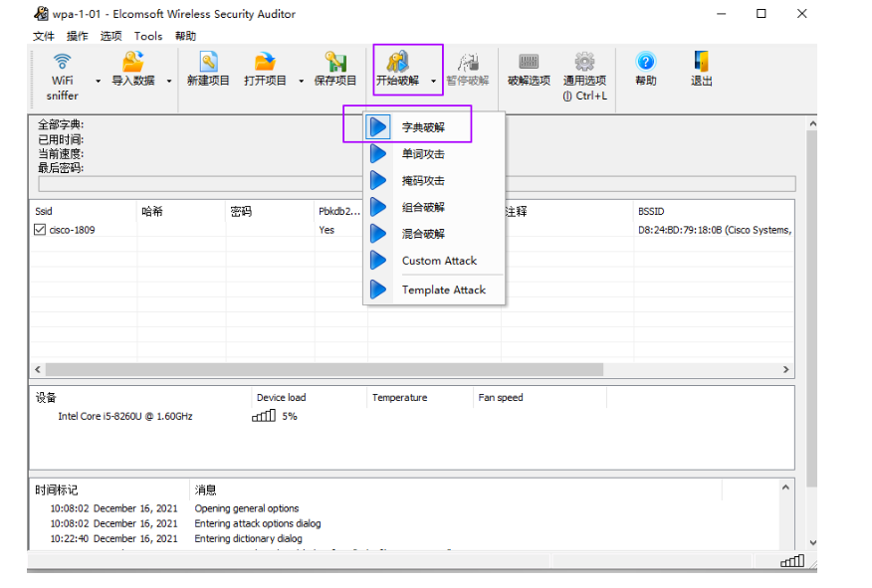Open 通用选项 general options
The height and width of the screenshot is (588, 872).
[584, 77]
